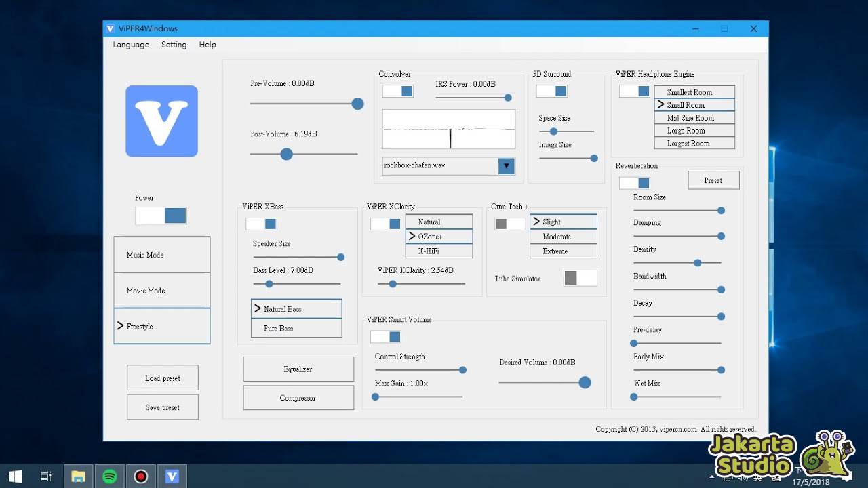
Task: Choose Large Room in ViPER Headphone Engine
Action: (x=694, y=130)
